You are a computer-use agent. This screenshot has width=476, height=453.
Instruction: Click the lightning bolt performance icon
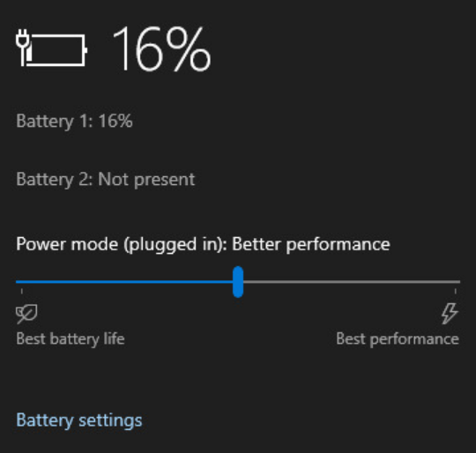pos(450,314)
